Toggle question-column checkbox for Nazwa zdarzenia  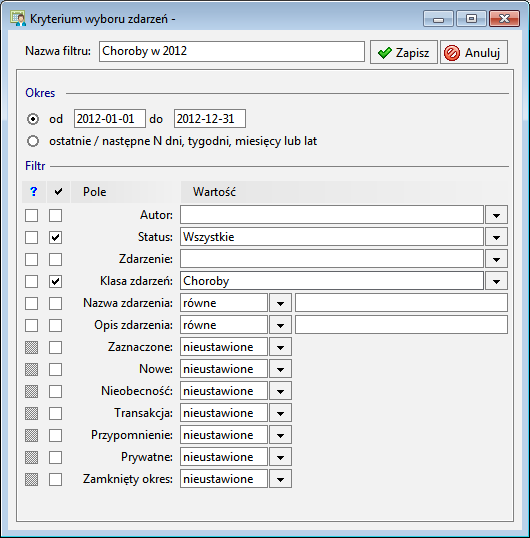[32, 303]
